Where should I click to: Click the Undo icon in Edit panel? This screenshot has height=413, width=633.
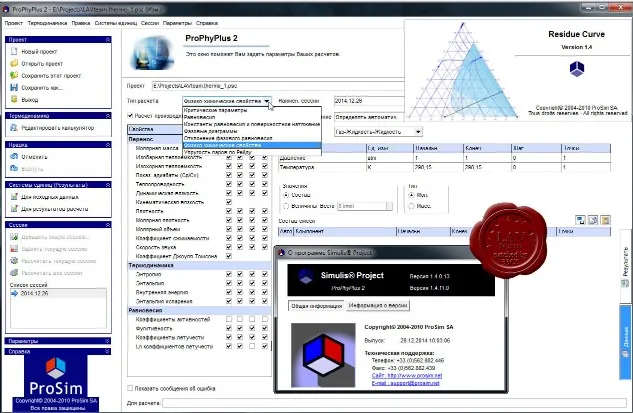coord(14,156)
